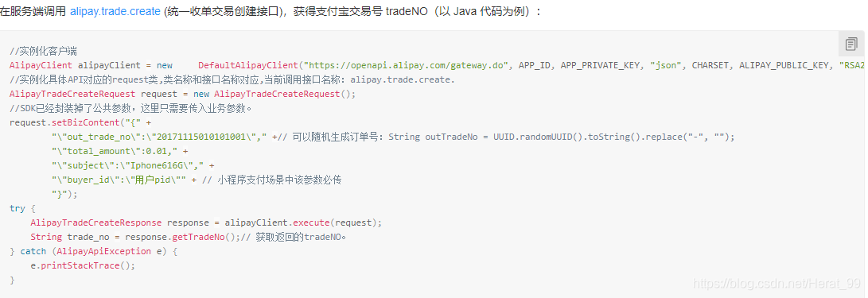Image resolution: width=868 pixels, height=298 pixels.
Task: Click the "//实例化客户端" comment line
Action: [x=43, y=51]
